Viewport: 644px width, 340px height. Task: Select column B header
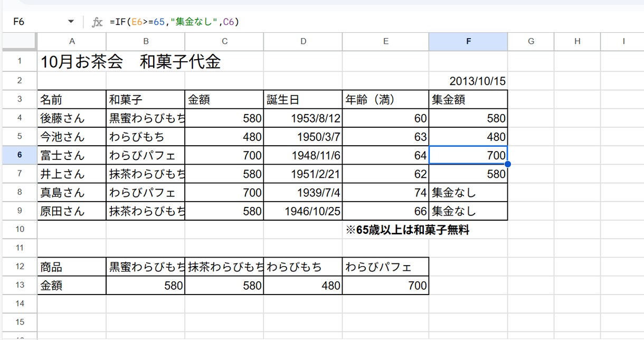click(145, 41)
